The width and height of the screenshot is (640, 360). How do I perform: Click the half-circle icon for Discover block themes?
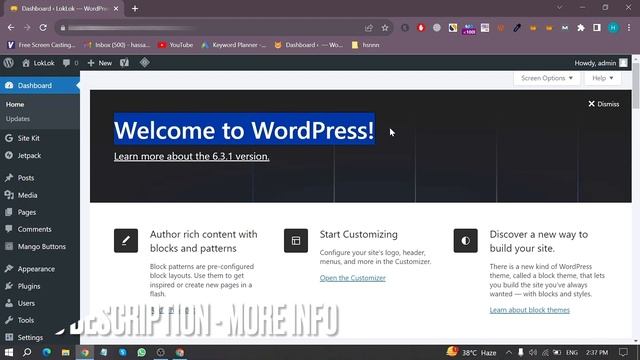point(466,240)
